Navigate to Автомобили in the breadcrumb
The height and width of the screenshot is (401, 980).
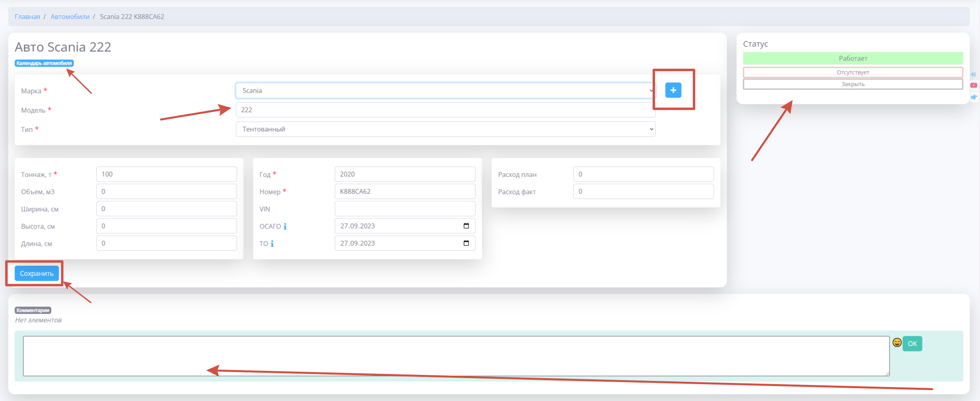tap(70, 16)
